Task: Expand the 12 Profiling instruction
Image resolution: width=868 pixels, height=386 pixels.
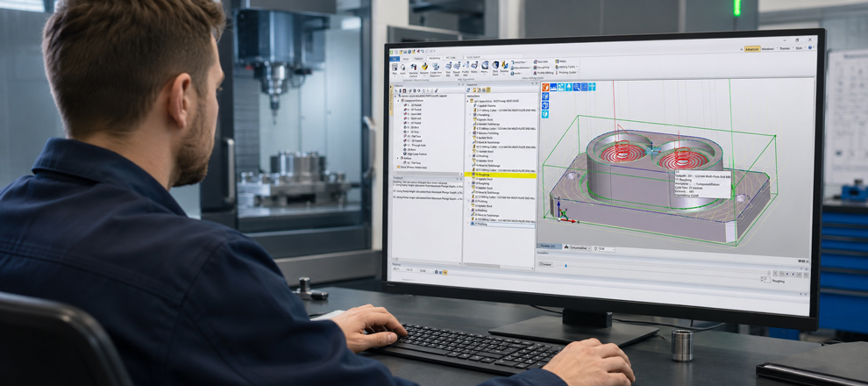Action: point(469,155)
